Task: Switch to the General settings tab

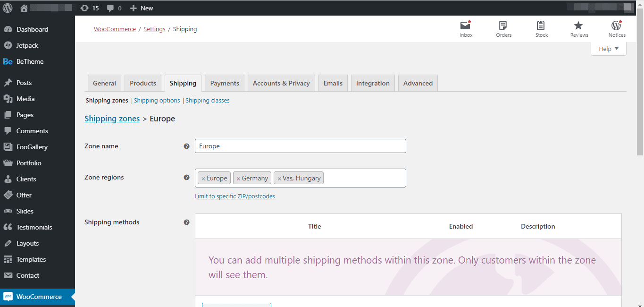Action: pos(104,83)
